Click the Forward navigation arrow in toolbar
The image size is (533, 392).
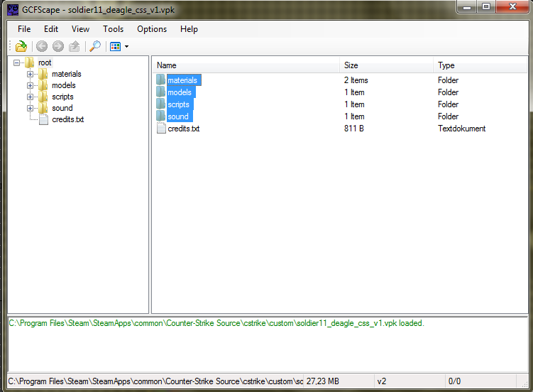pyautogui.click(x=58, y=46)
